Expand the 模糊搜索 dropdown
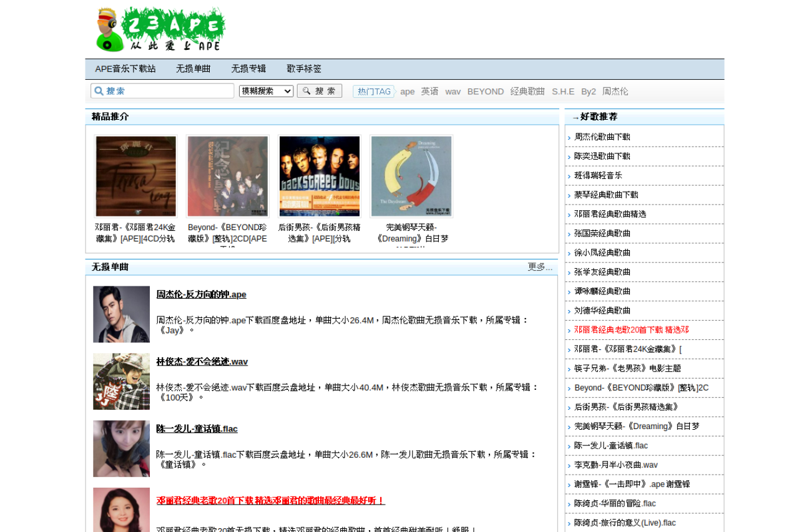Viewport: 799px width, 532px height. [x=266, y=91]
